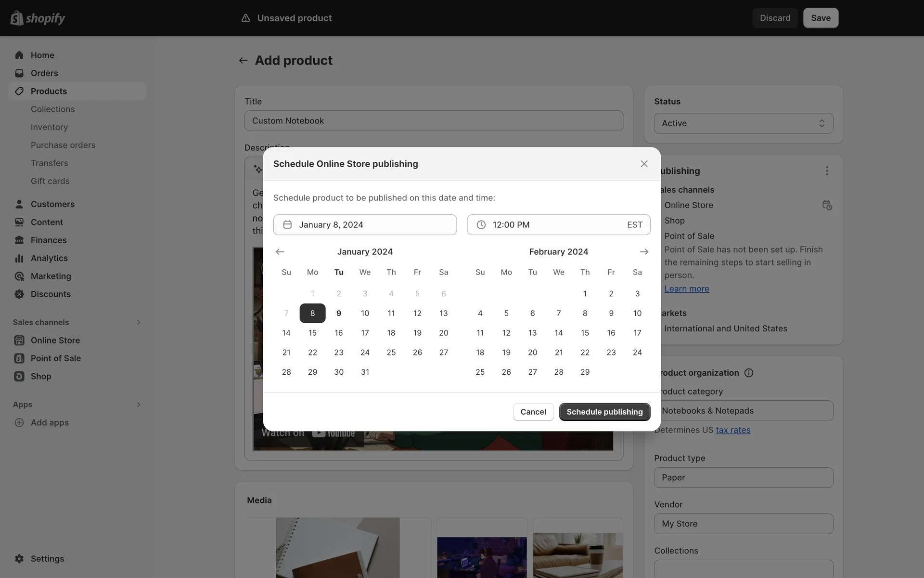
Task: Open the 12:00 PM time picker
Action: click(558, 225)
